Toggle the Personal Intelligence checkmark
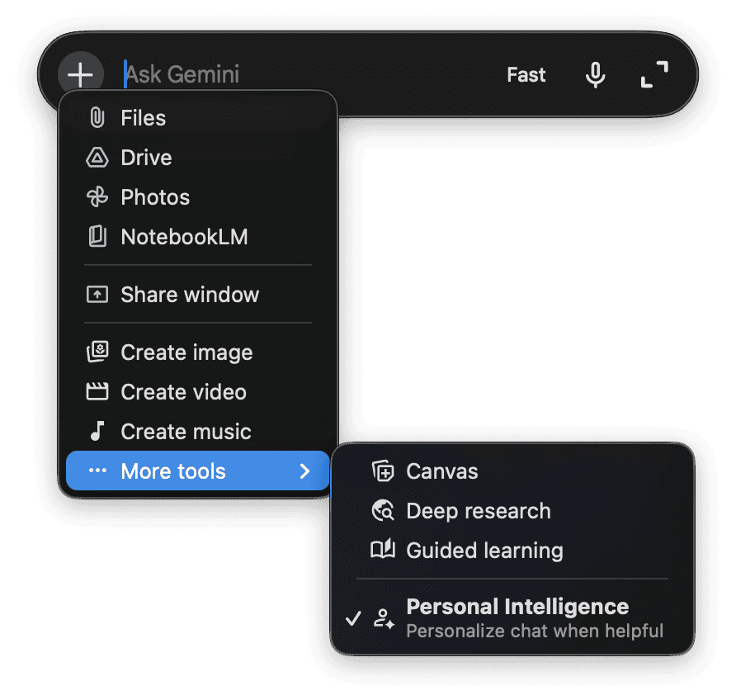The height and width of the screenshot is (700, 736). coord(353,618)
